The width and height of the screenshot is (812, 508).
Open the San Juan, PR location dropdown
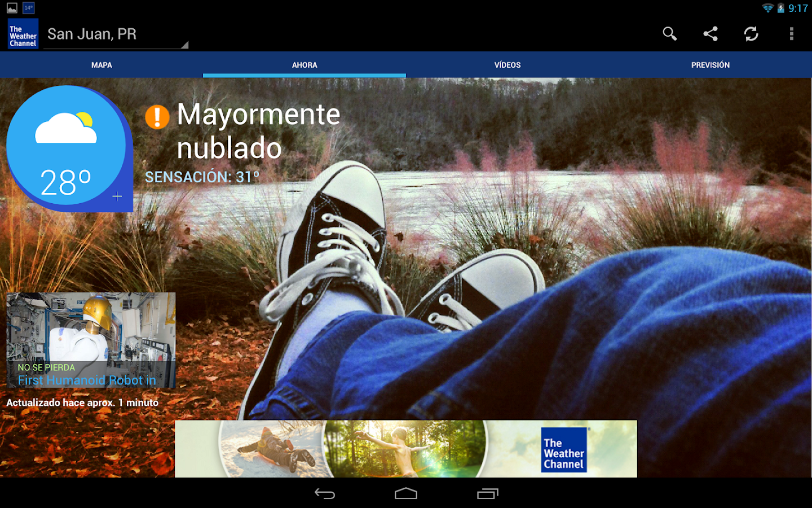(116, 35)
